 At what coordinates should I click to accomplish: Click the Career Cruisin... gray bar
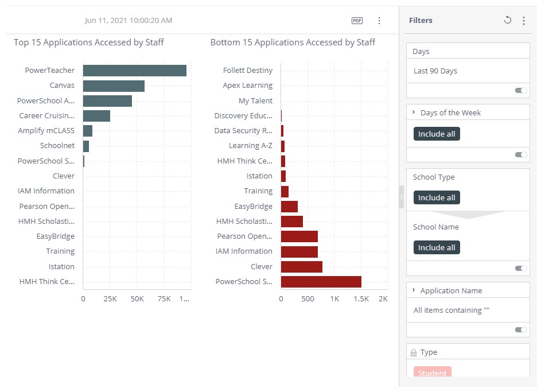(x=96, y=116)
